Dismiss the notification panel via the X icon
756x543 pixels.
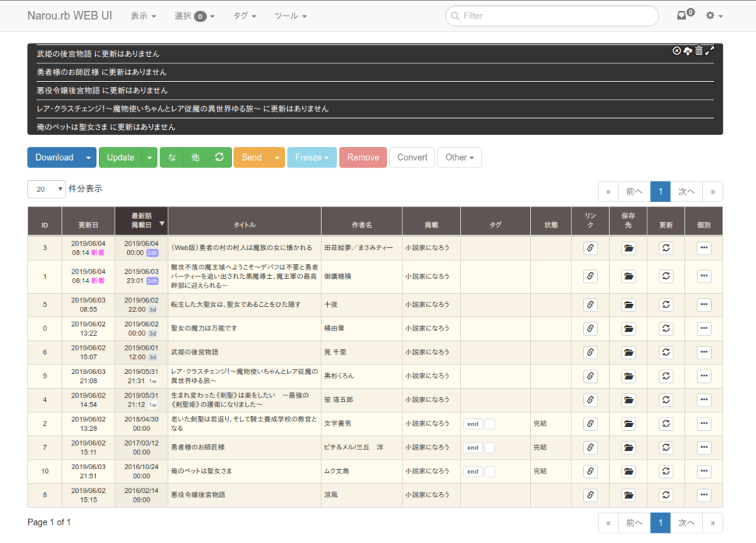676,51
